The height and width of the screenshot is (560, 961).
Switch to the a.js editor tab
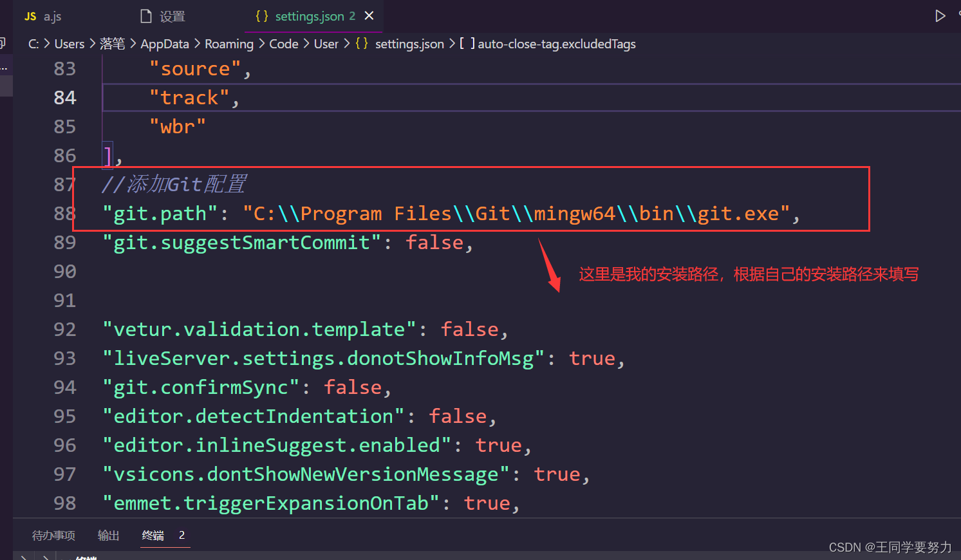[x=43, y=16]
